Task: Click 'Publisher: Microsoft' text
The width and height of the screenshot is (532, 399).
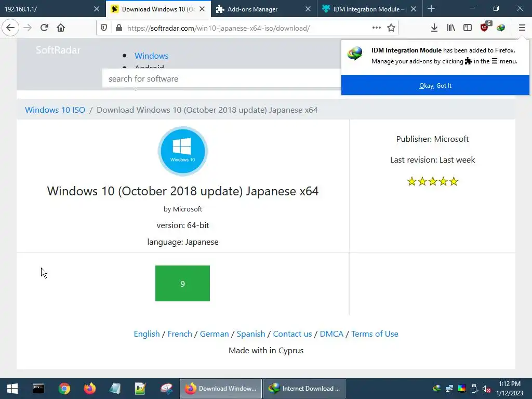Action: point(432,139)
